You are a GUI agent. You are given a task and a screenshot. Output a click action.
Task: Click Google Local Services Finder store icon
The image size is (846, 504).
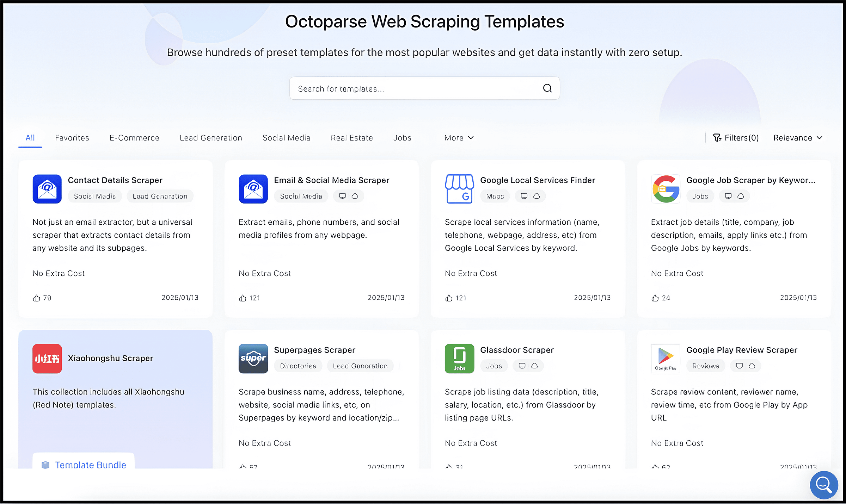coord(459,189)
